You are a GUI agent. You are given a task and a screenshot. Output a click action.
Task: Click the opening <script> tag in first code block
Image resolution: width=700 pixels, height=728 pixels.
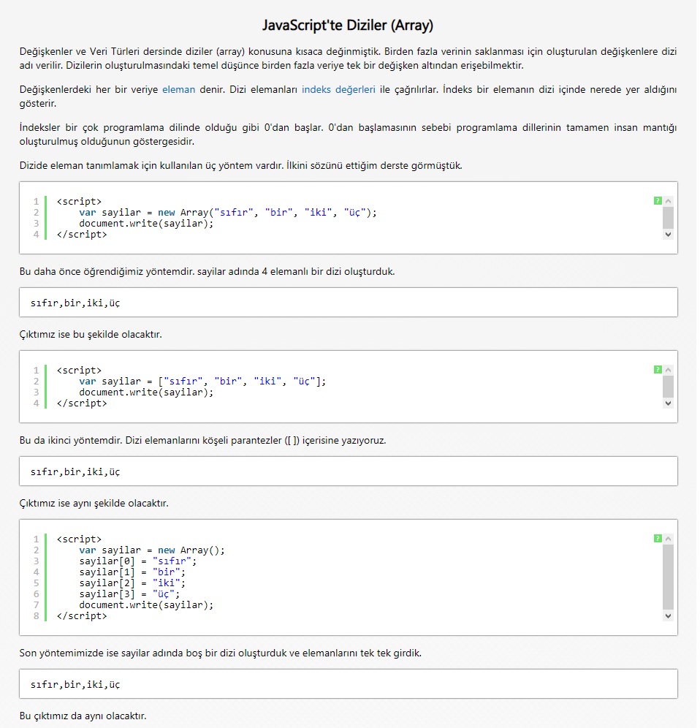(79, 202)
